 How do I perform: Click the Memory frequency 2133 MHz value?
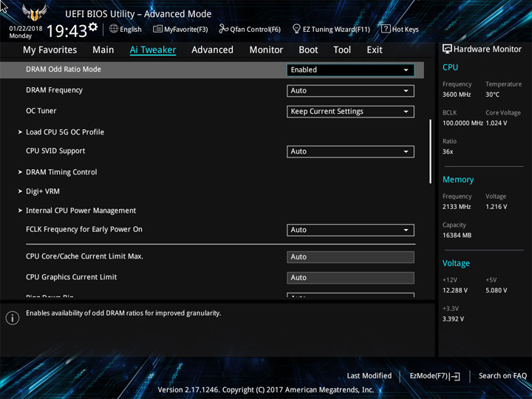[x=457, y=207]
